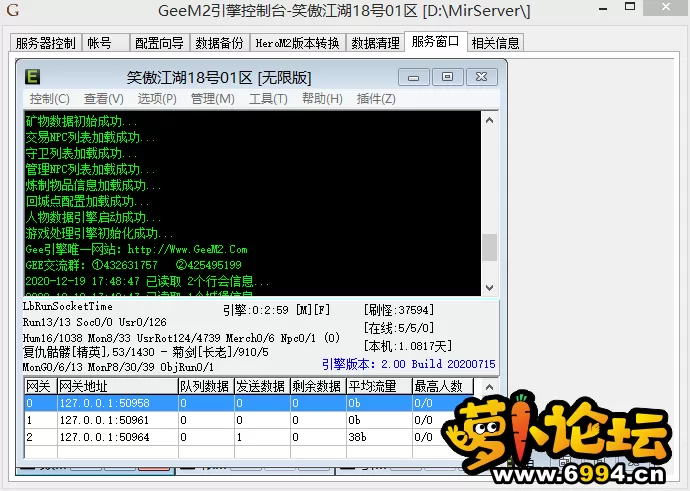Click the GeeM2 G logo icon in title bar
This screenshot has width=690, height=491.
(x=13, y=10)
